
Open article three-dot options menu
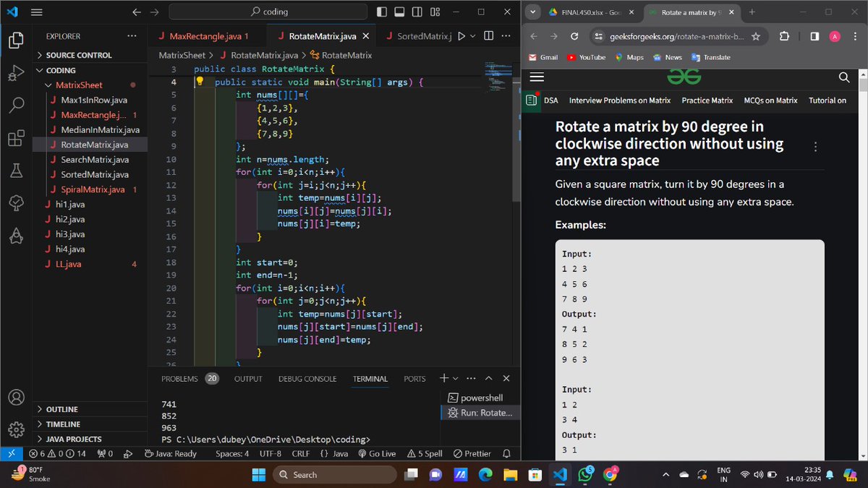(815, 147)
